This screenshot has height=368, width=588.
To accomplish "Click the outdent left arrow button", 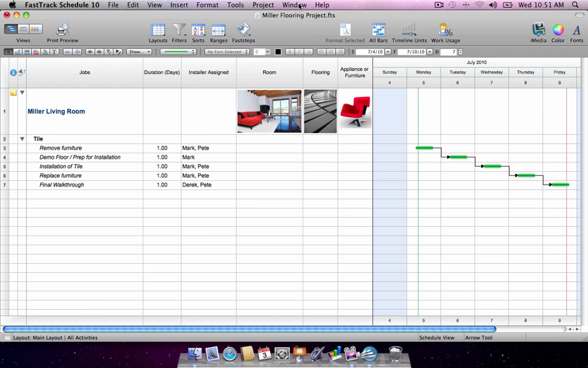I will tap(90, 52).
